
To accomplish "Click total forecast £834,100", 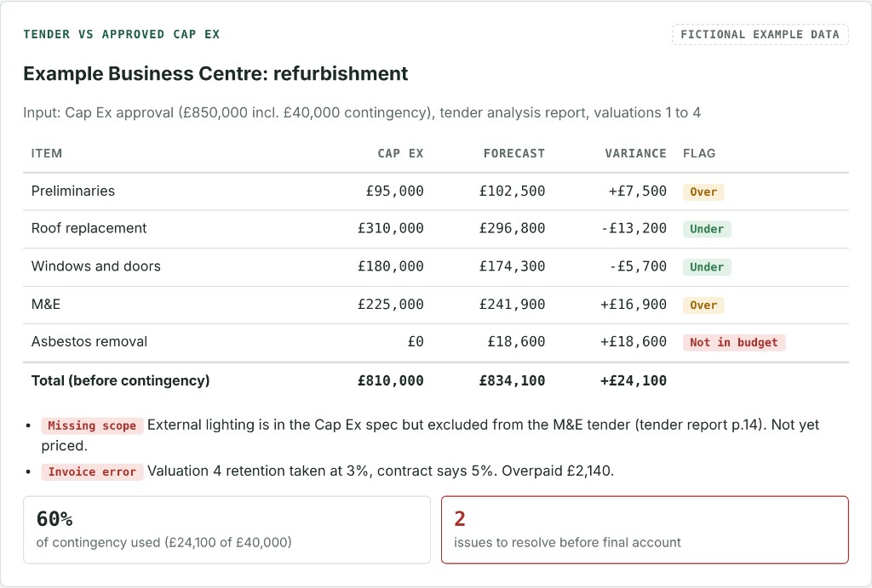I will pyautogui.click(x=512, y=380).
